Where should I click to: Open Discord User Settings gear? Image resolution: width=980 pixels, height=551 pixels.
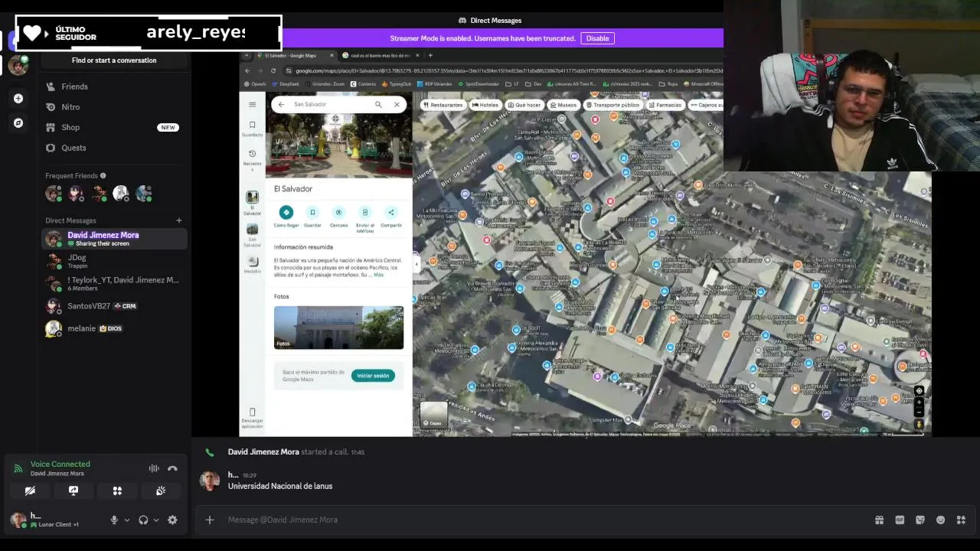[172, 520]
